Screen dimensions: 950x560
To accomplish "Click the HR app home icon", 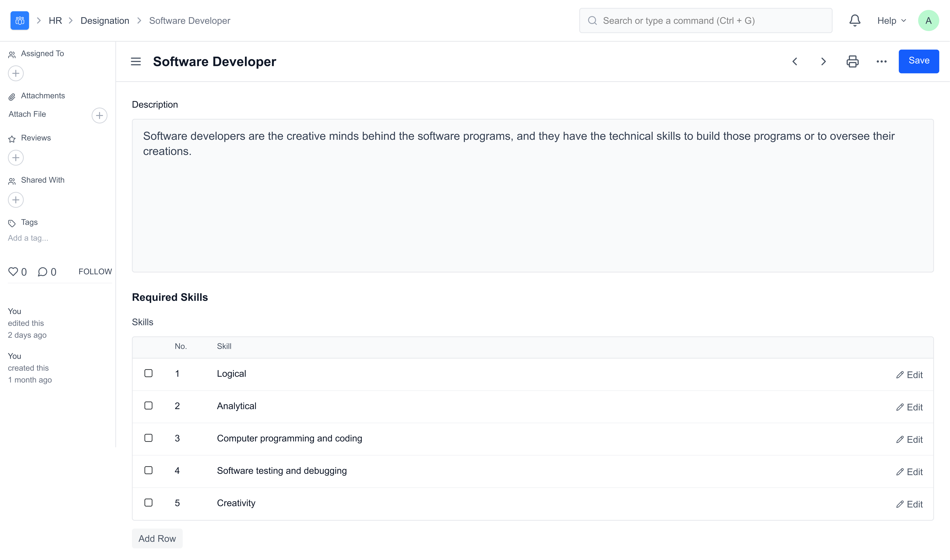I will point(20,20).
